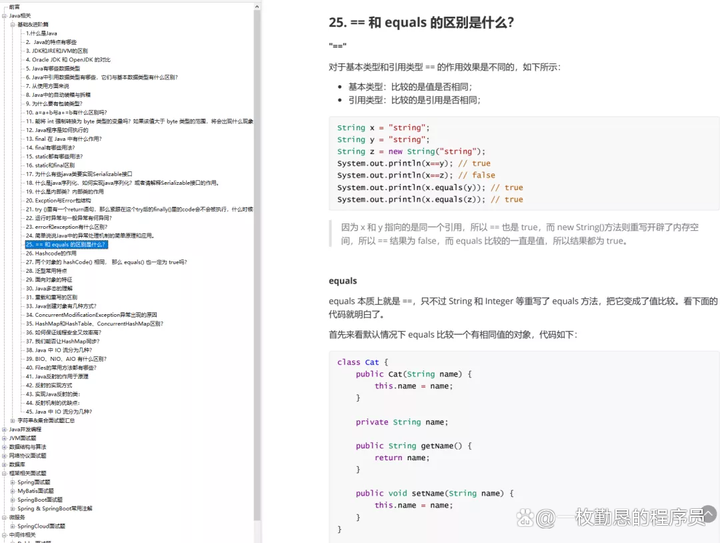Open topic 11 int cast to byte
720x543 pixels.
point(139,121)
